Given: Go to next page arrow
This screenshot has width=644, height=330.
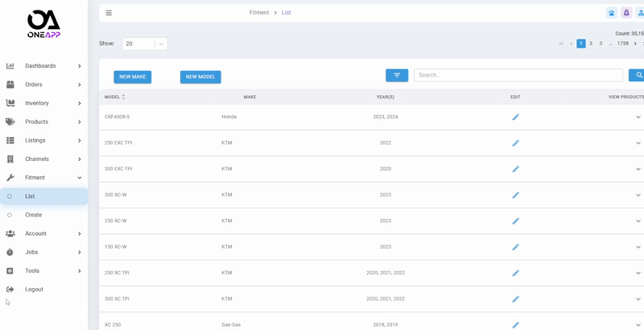Looking at the screenshot, I should point(635,43).
